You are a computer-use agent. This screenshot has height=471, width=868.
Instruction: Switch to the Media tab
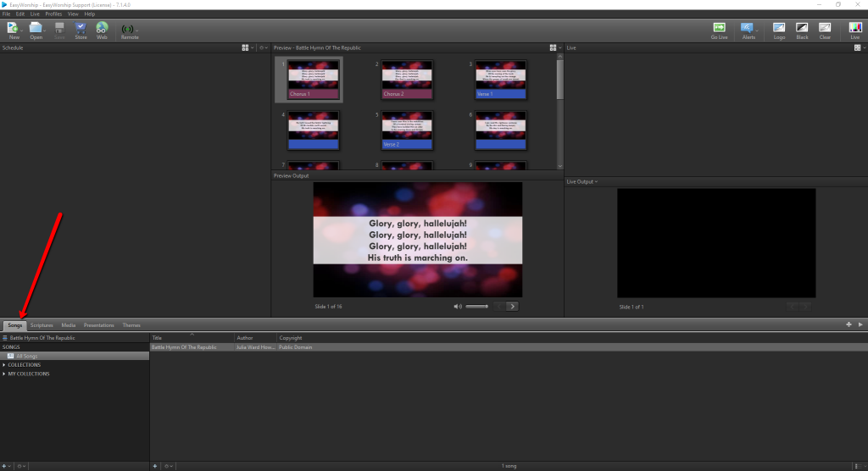click(x=68, y=325)
